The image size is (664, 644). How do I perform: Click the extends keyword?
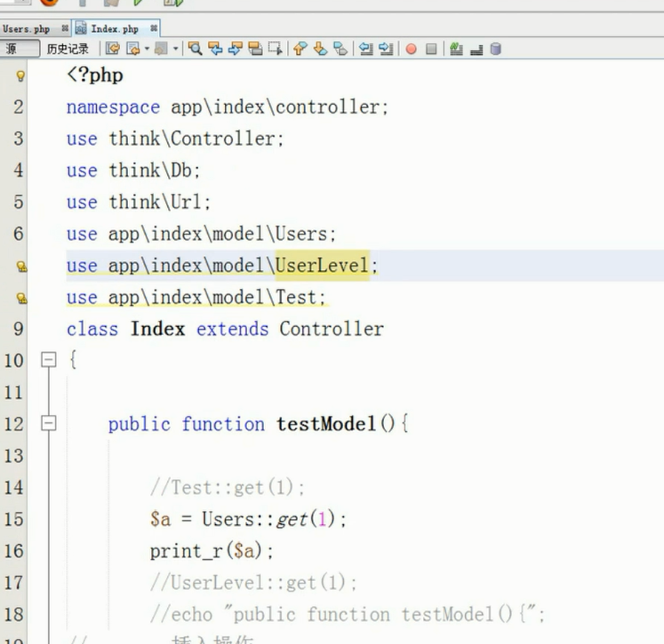(233, 329)
